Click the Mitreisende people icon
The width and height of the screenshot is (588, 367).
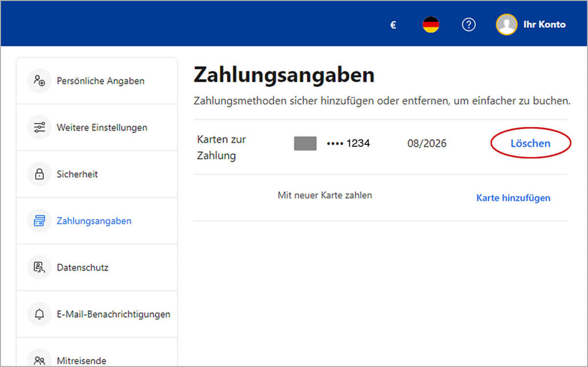(39, 360)
